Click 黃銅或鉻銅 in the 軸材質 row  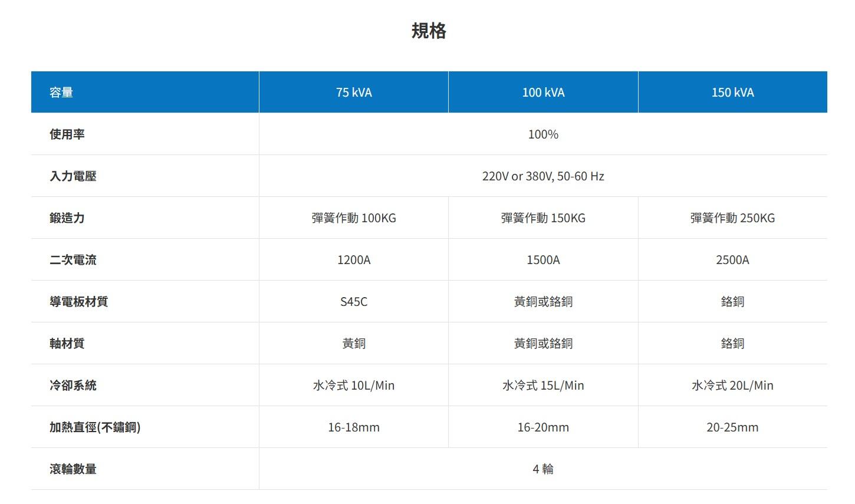543,344
